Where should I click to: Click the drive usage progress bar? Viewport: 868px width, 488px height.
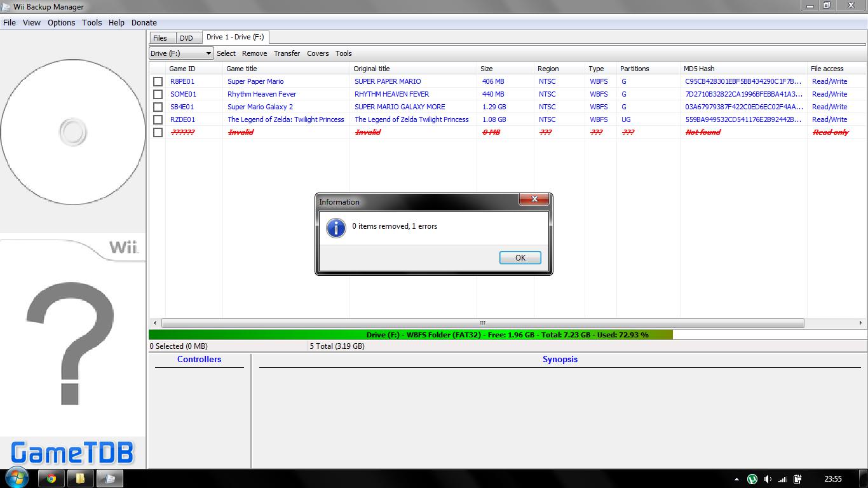508,335
